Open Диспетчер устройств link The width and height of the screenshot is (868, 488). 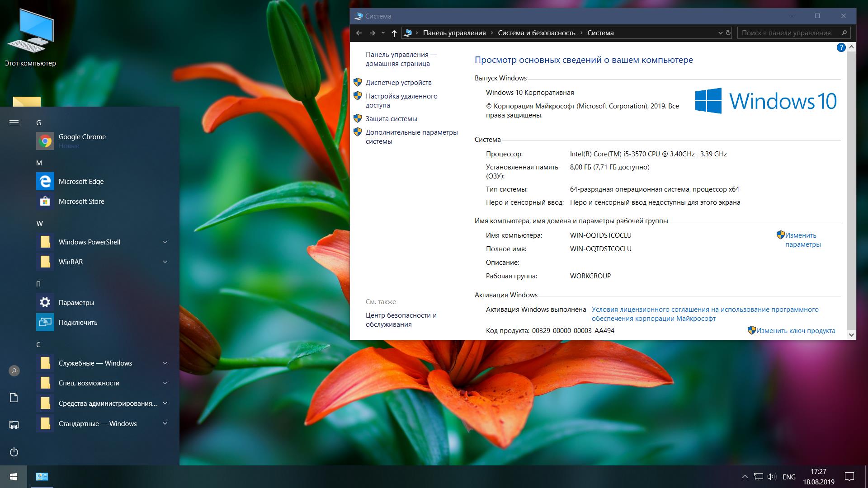coord(399,83)
